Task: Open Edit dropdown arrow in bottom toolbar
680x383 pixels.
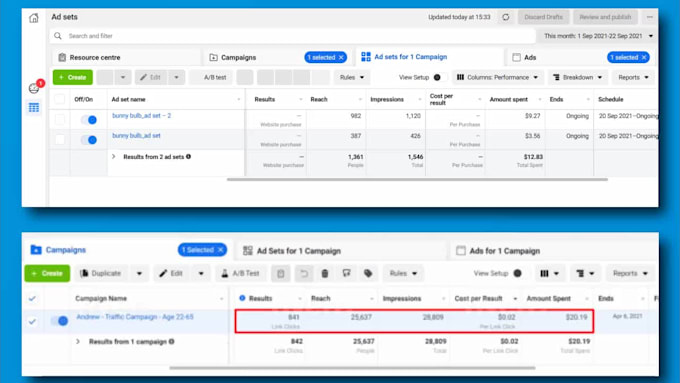Action: (201, 274)
